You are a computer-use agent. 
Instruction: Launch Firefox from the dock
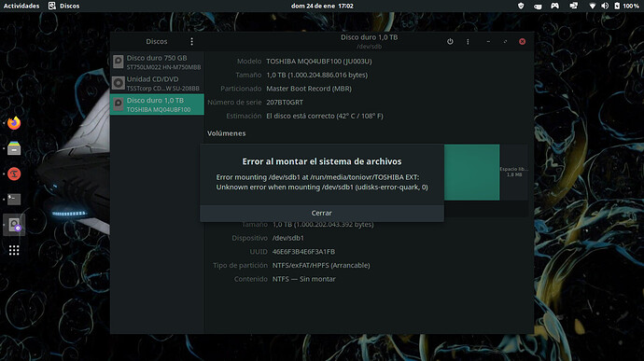[14, 123]
